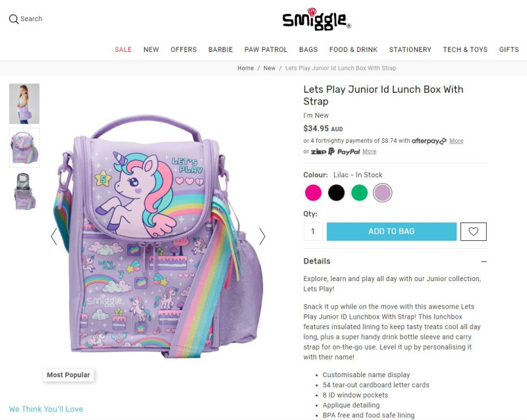Click the quantity input field

313,232
